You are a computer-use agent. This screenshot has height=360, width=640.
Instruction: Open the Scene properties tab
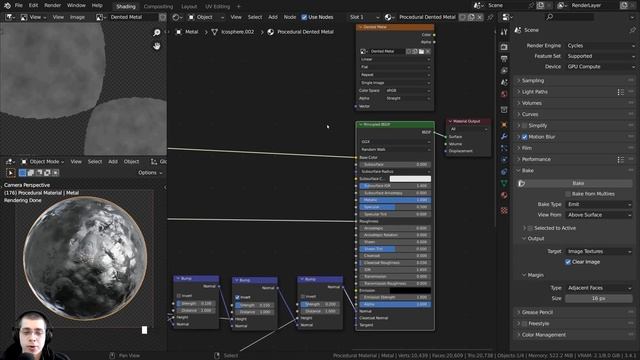(504, 82)
